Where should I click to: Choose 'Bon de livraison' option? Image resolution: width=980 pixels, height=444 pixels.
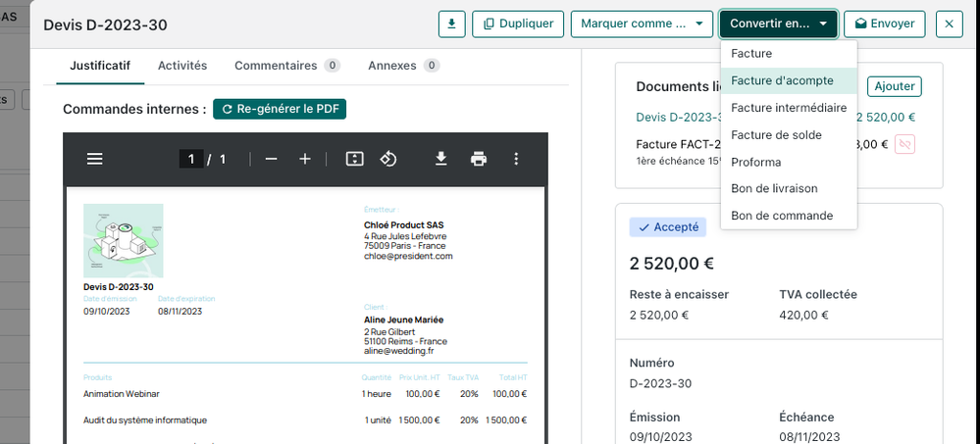click(x=774, y=188)
